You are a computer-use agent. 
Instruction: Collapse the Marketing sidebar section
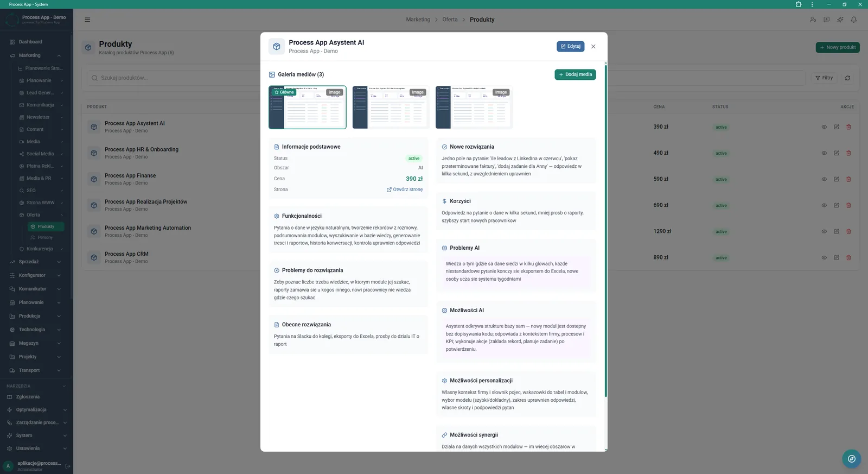36,55
